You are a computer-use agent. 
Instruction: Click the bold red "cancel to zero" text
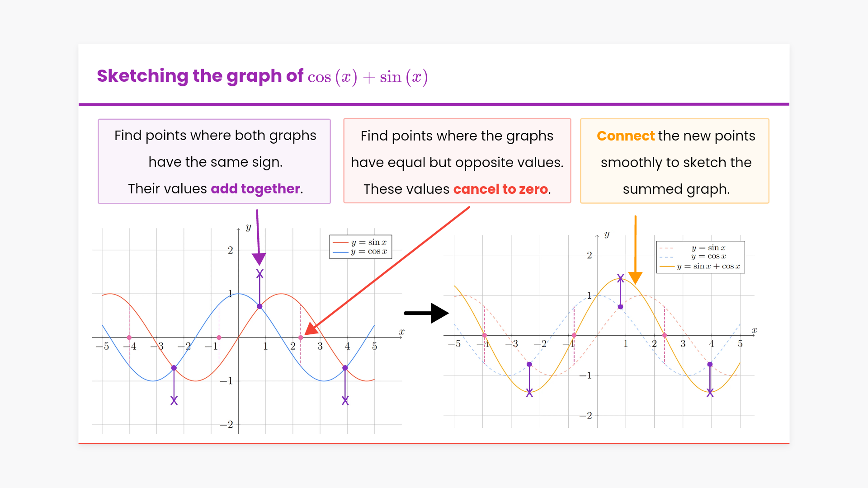[500, 189]
